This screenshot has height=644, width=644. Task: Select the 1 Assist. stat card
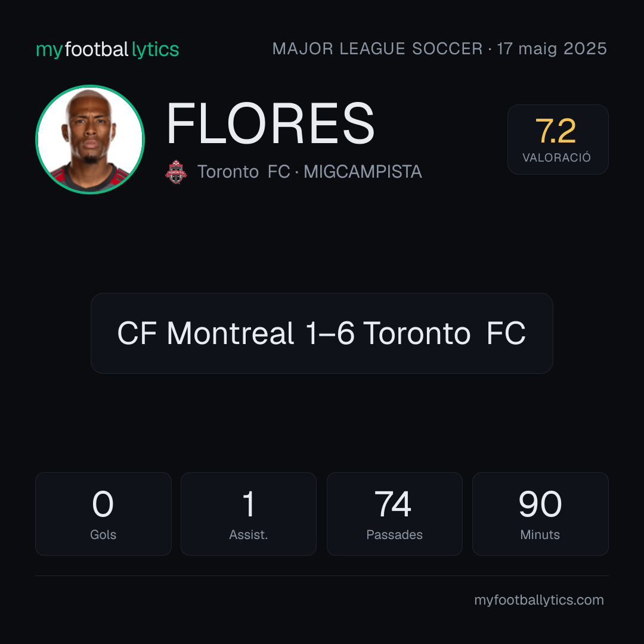click(249, 514)
